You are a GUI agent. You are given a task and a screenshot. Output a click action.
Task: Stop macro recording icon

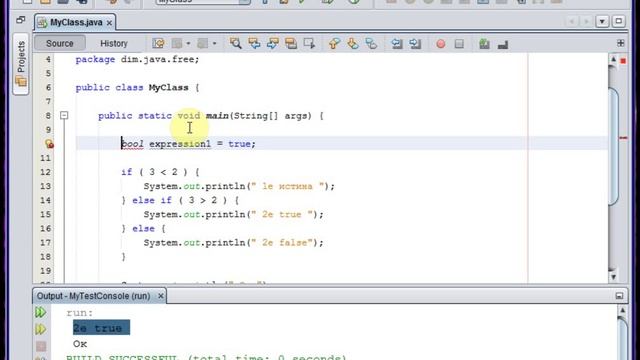pos(459,43)
